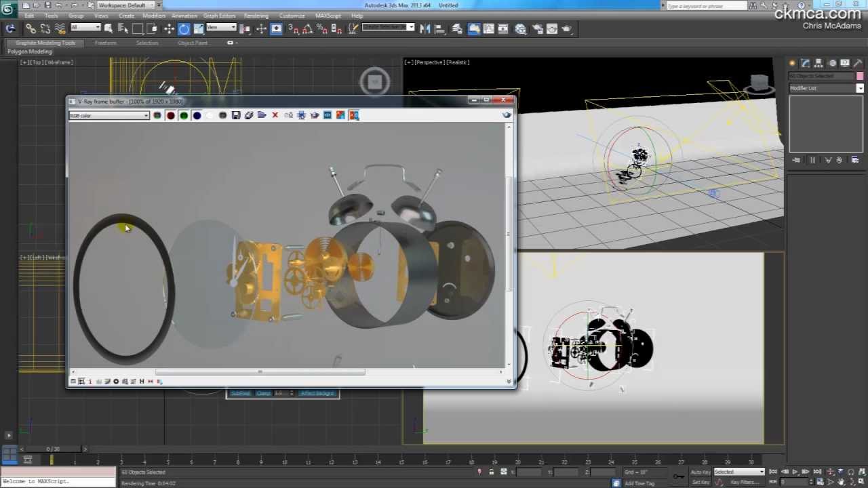Click the Save File icon in title bar

coord(48,5)
